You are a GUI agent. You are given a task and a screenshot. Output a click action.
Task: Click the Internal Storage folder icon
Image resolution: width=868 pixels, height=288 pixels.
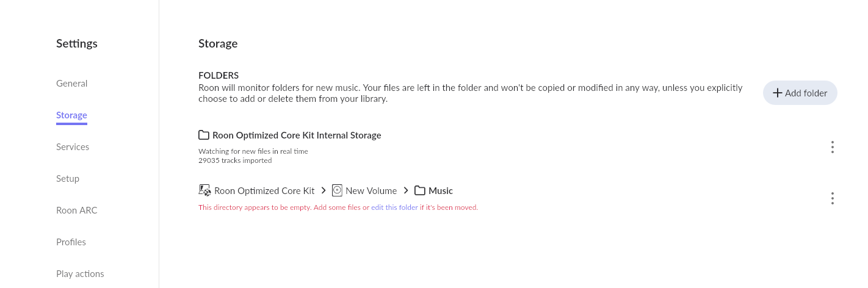tap(204, 135)
